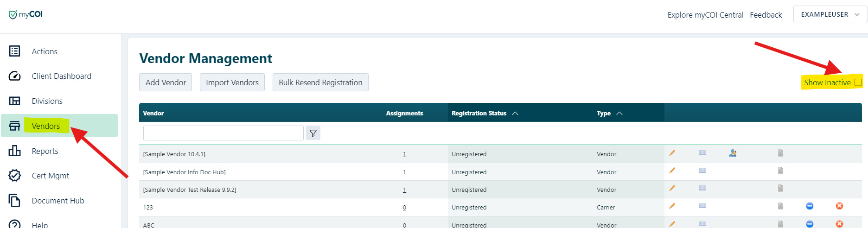
Task: Click the Add Vendor button
Action: [166, 82]
